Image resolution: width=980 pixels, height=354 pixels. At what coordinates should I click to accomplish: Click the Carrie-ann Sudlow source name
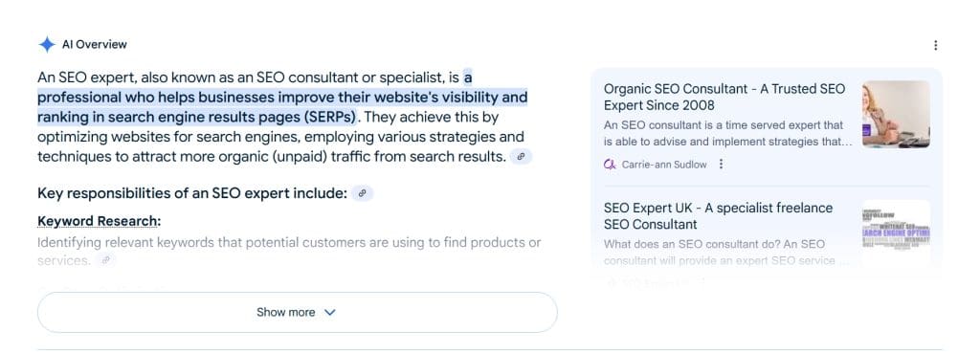coord(664,165)
